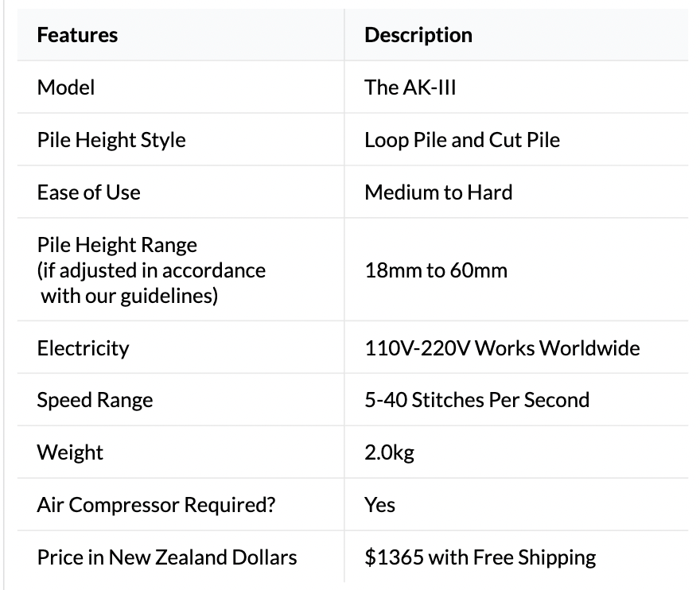The height and width of the screenshot is (590, 700).
Task: Click the "Yes" air compressor value
Action: click(380, 505)
